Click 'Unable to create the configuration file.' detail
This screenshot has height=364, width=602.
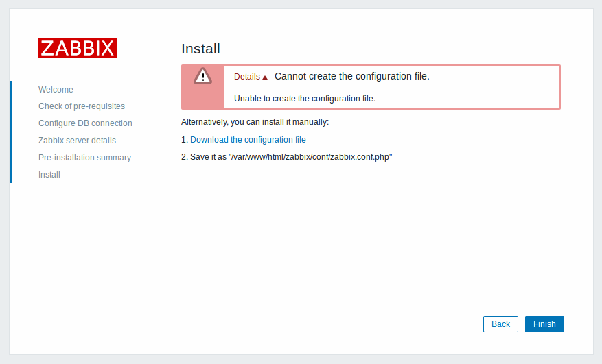pyautogui.click(x=305, y=99)
